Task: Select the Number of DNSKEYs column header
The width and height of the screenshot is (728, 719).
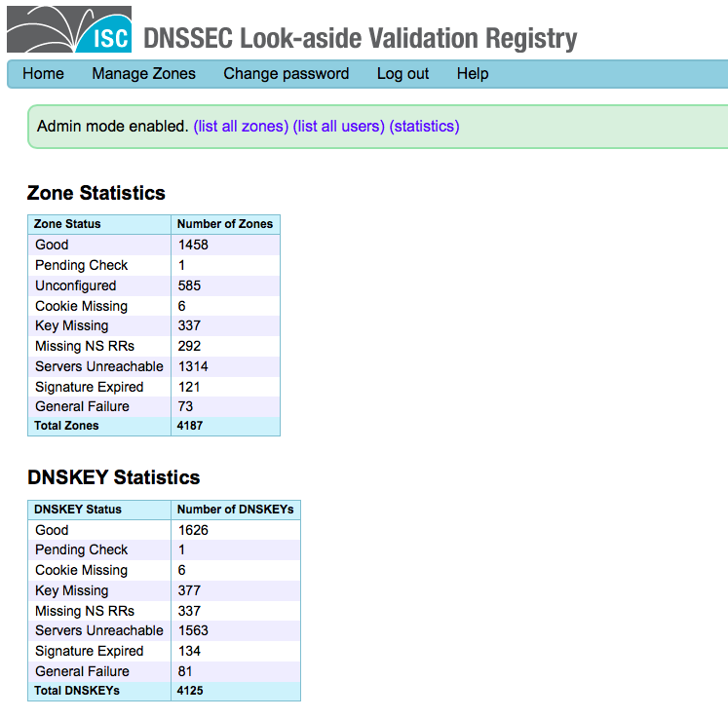Action: (x=236, y=510)
